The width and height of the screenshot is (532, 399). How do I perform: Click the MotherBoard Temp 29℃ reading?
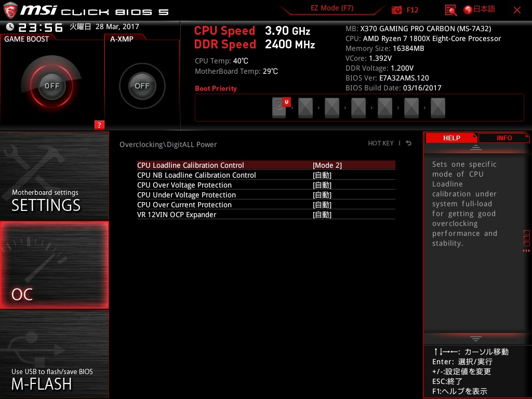click(236, 71)
